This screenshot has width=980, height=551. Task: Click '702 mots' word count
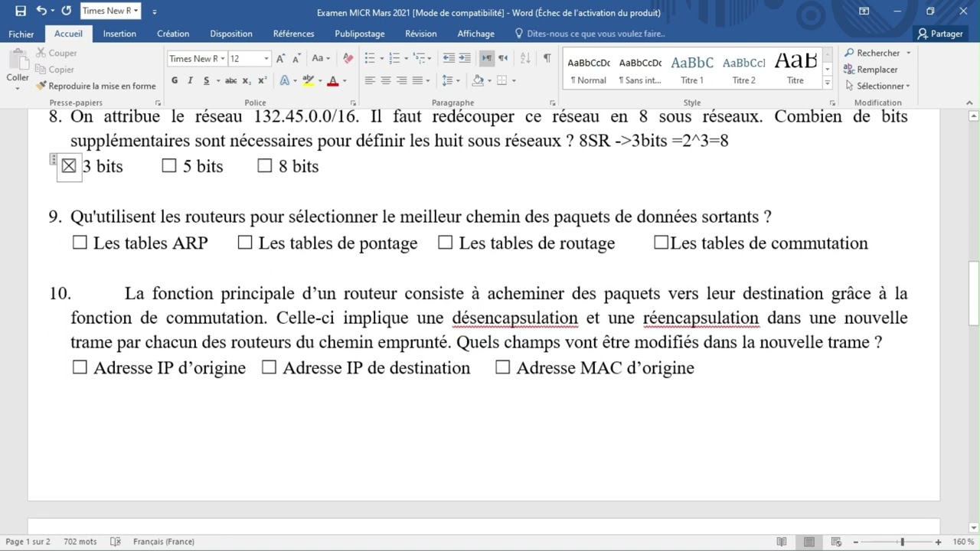pyautogui.click(x=80, y=542)
